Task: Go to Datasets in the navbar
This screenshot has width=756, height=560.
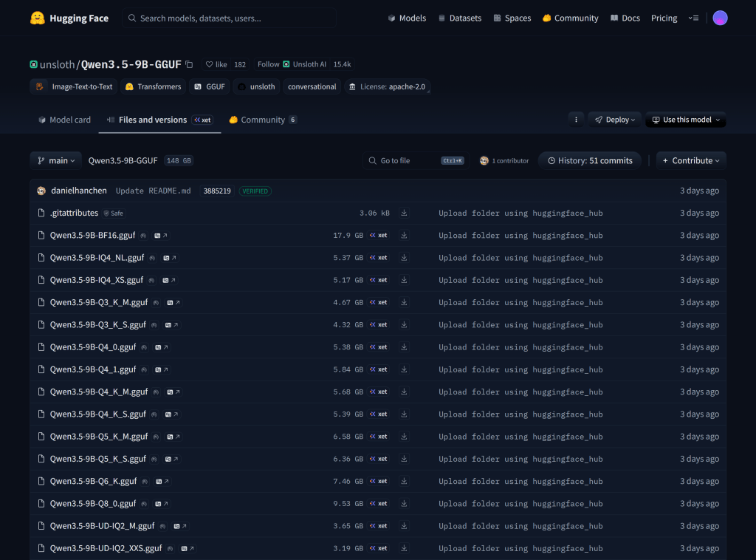Action: point(459,18)
